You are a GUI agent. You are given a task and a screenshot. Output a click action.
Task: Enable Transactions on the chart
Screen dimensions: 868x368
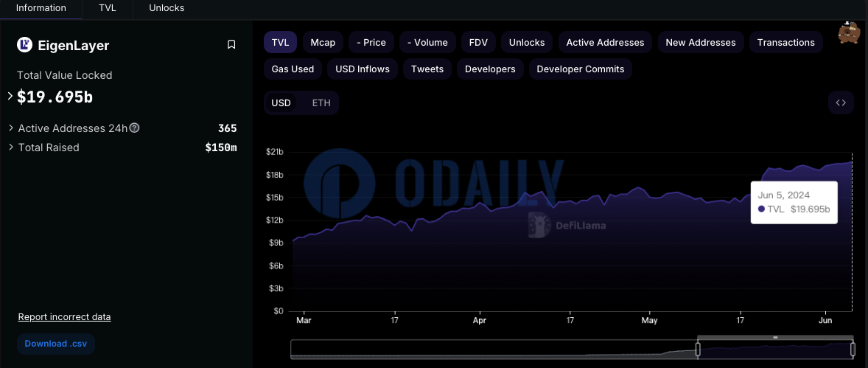coord(785,42)
